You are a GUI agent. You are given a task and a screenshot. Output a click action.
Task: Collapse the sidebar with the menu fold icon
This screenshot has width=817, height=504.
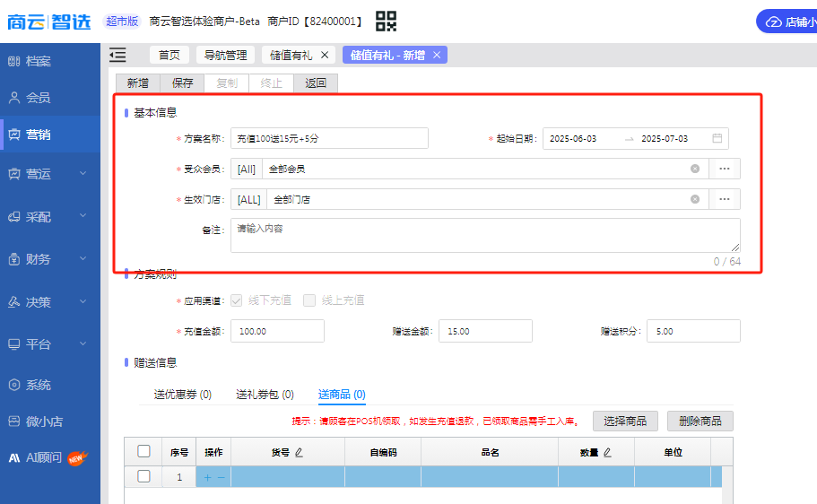point(117,55)
